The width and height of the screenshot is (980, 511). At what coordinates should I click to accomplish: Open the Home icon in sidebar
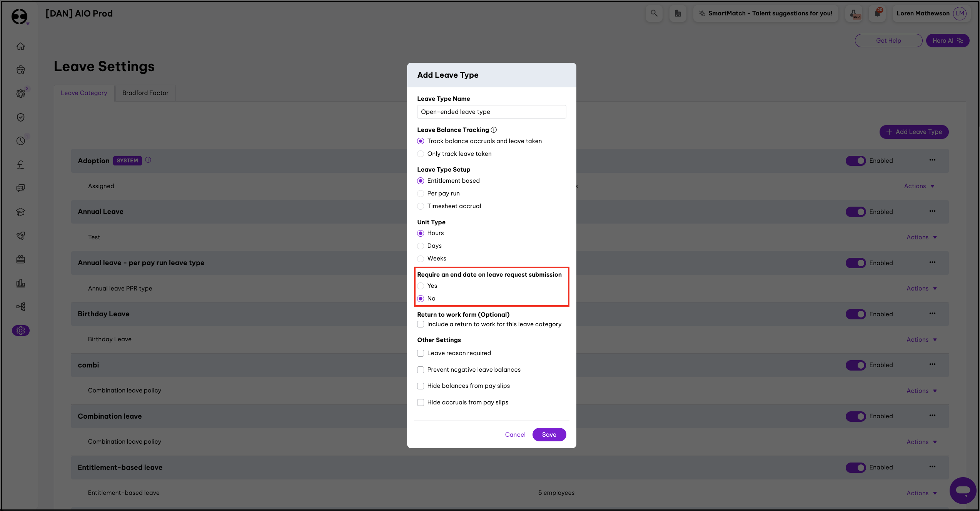coord(21,46)
